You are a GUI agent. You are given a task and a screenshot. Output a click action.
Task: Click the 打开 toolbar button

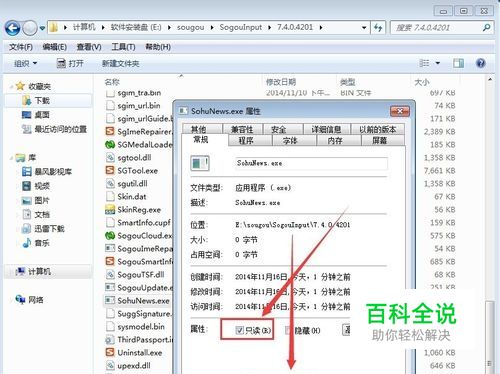tap(70, 63)
